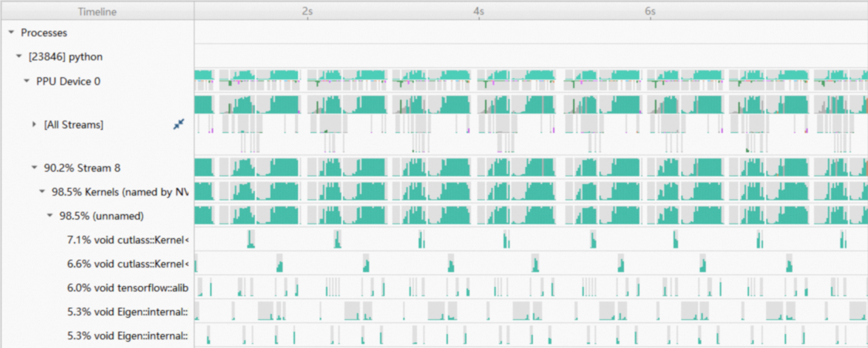Collapse the 98.5% (unnamed) node
Viewport: 868px width, 348px height.
pos(49,216)
